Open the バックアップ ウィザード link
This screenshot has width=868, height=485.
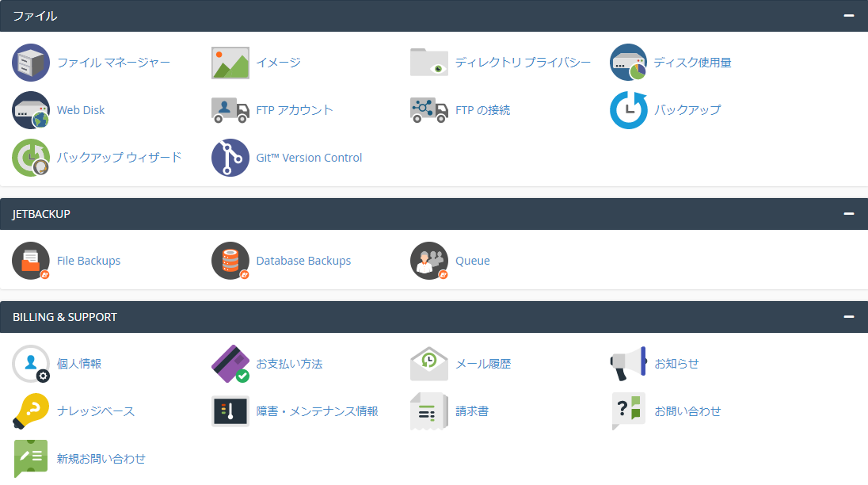tap(119, 158)
